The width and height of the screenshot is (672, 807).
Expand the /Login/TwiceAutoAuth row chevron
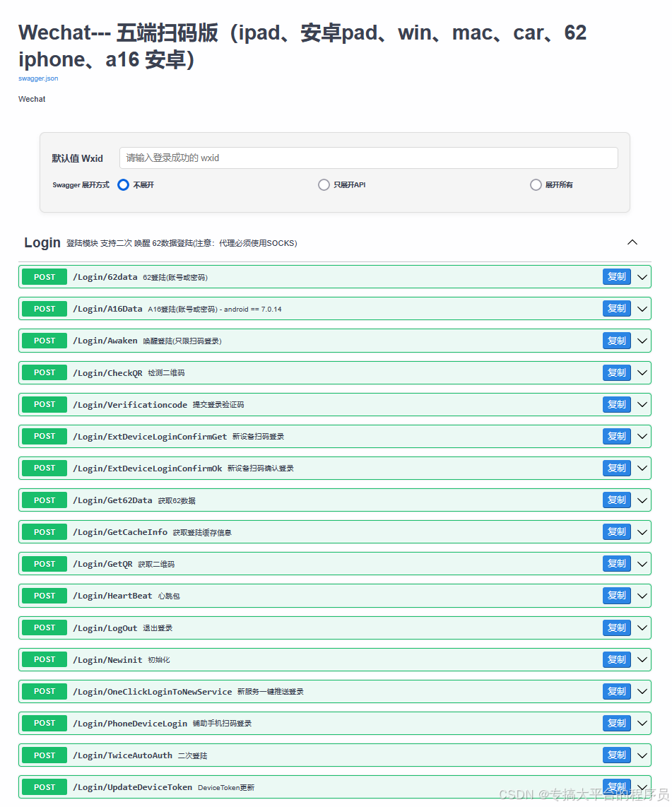pyautogui.click(x=642, y=755)
